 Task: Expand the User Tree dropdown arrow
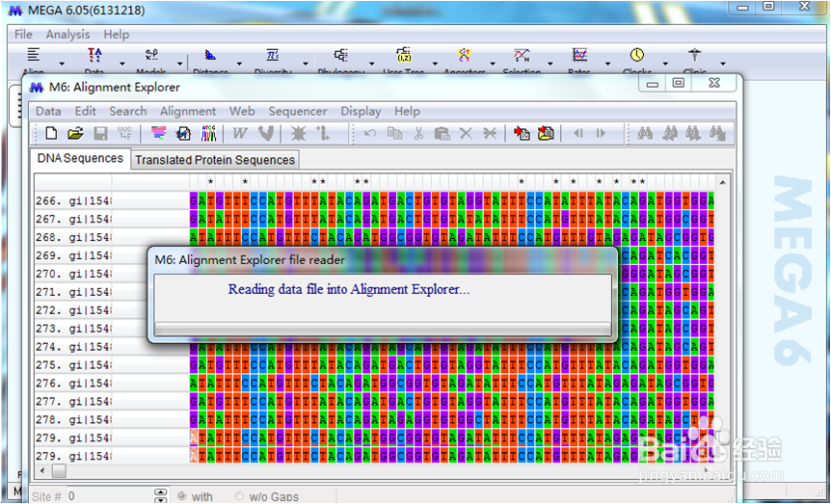click(435, 64)
